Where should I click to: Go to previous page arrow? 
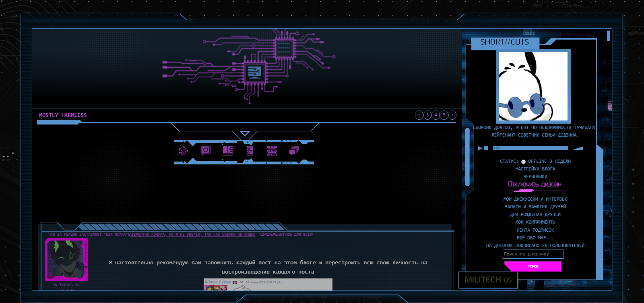419,115
